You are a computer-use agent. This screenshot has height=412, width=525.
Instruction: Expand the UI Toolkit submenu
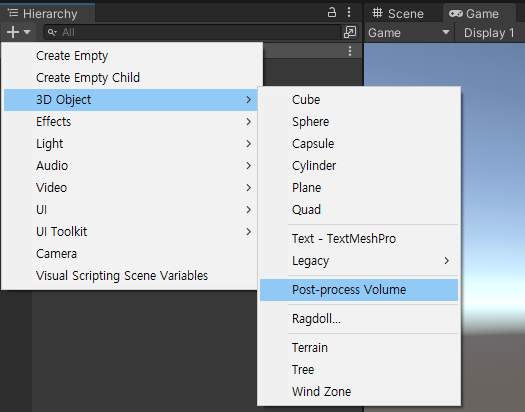click(x=131, y=232)
